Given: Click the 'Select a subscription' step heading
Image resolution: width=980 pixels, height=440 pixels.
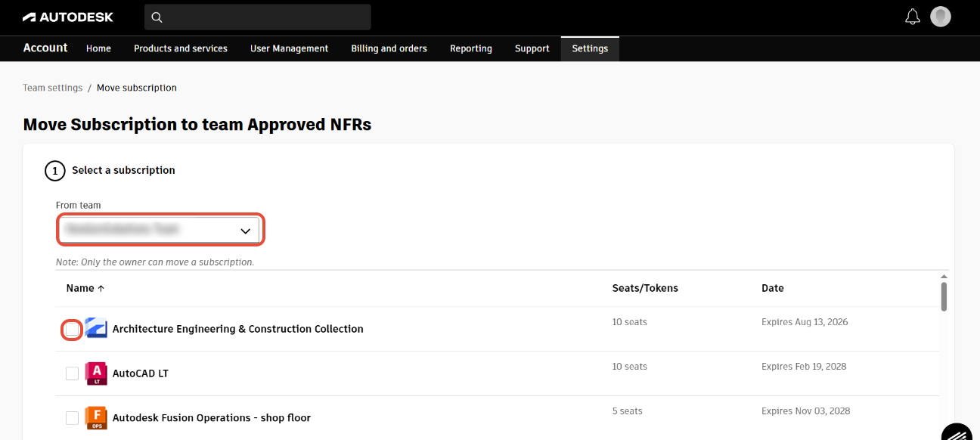Looking at the screenshot, I should (123, 170).
